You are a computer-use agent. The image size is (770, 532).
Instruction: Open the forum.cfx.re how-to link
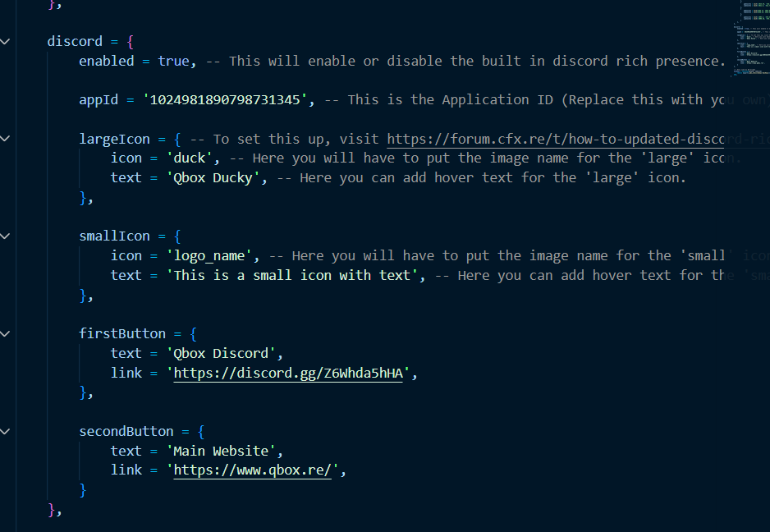(x=578, y=139)
